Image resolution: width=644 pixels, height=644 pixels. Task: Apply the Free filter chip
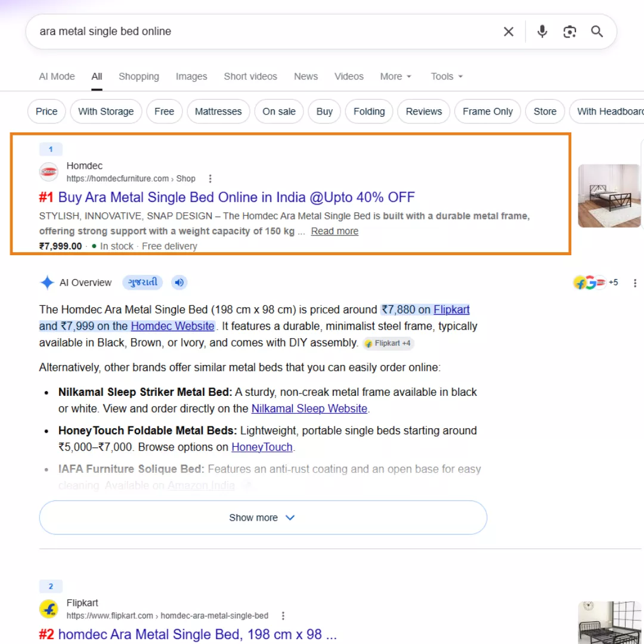click(165, 112)
